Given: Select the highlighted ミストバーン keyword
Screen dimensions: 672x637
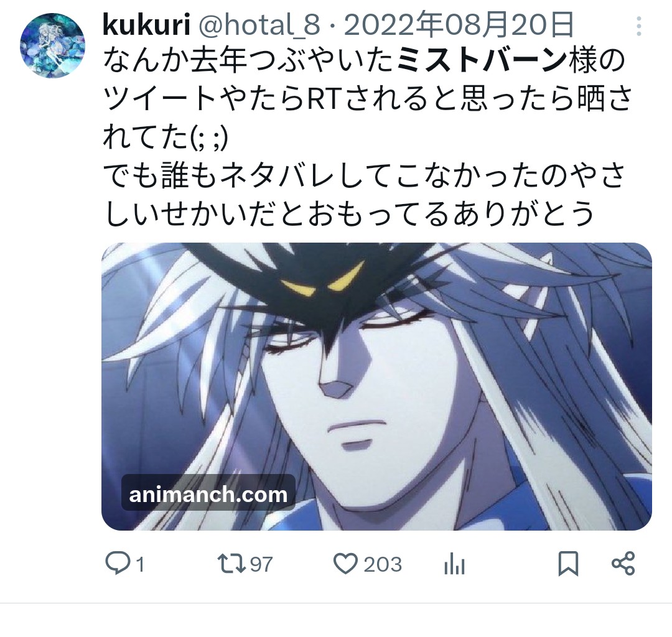Looking at the screenshot, I should point(483,61).
